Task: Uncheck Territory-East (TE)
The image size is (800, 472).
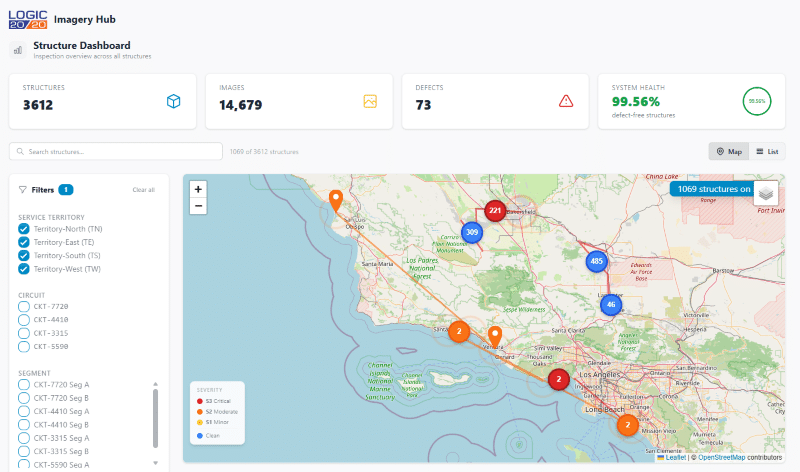Action: (x=23, y=242)
